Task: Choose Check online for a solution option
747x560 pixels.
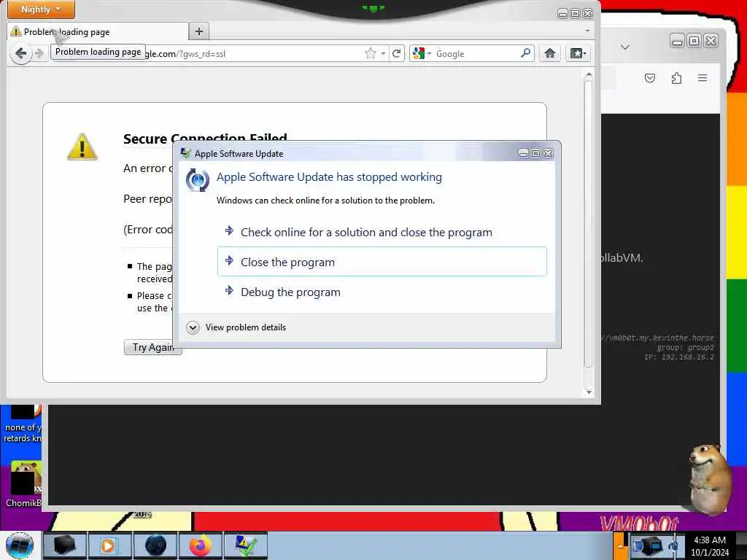Action: [382, 232]
